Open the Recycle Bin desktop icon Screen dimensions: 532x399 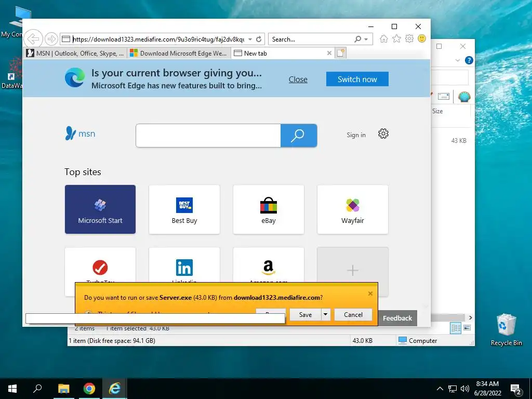[506, 330]
